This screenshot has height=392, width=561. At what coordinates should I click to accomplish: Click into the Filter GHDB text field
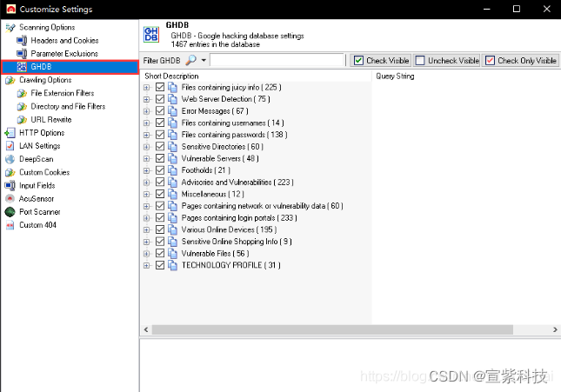click(277, 60)
